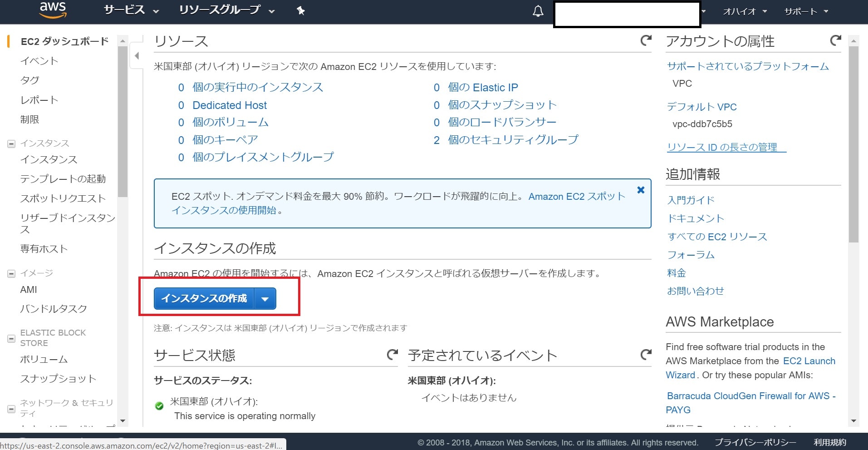Open AMI in the sidebar
Viewport: 868px width, 450px height.
[29, 290]
